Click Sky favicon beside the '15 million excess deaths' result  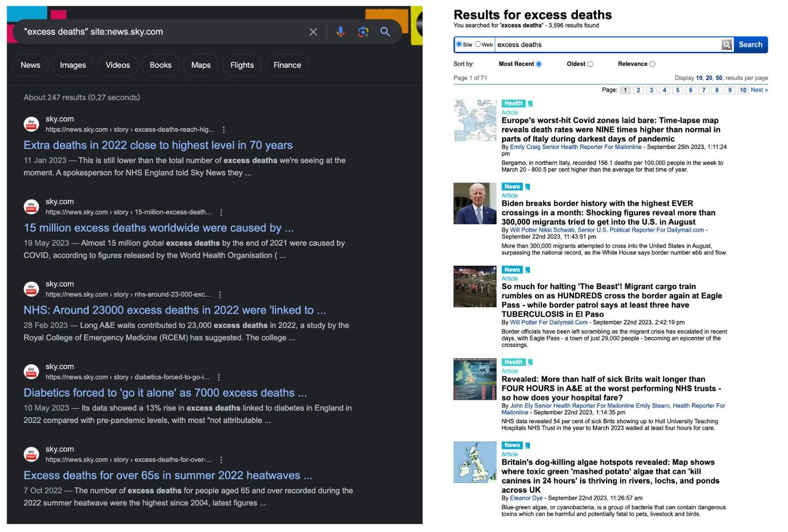[x=31, y=206]
